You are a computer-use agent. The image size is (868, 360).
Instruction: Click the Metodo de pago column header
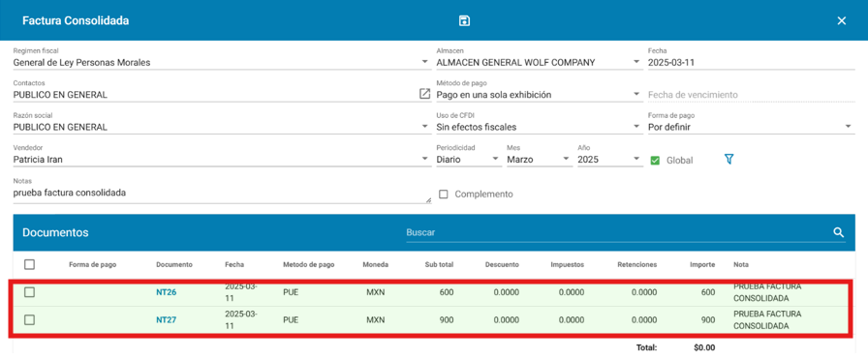(308, 265)
